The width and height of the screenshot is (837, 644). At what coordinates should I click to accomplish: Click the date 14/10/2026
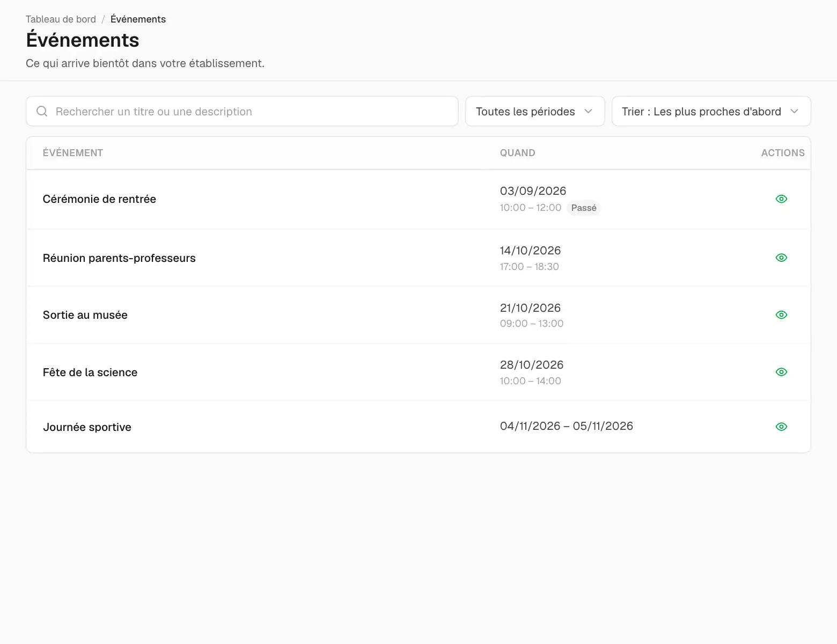coord(530,251)
